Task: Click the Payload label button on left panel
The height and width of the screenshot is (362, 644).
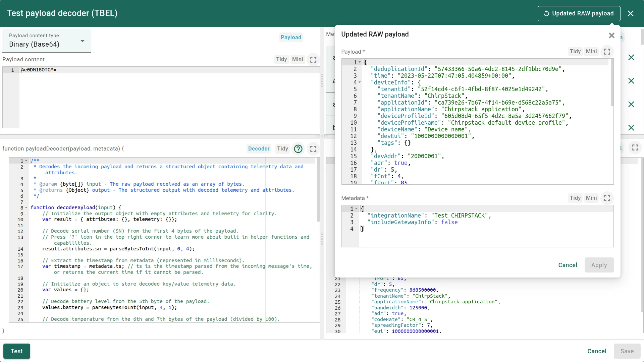Action: pos(291,37)
